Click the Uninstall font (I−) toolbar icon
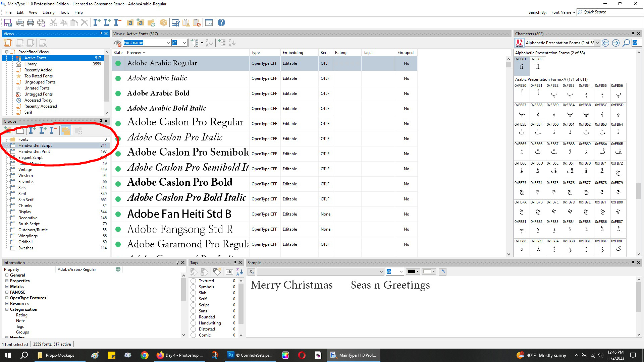Screen dimensions: 644x362 click(117, 23)
